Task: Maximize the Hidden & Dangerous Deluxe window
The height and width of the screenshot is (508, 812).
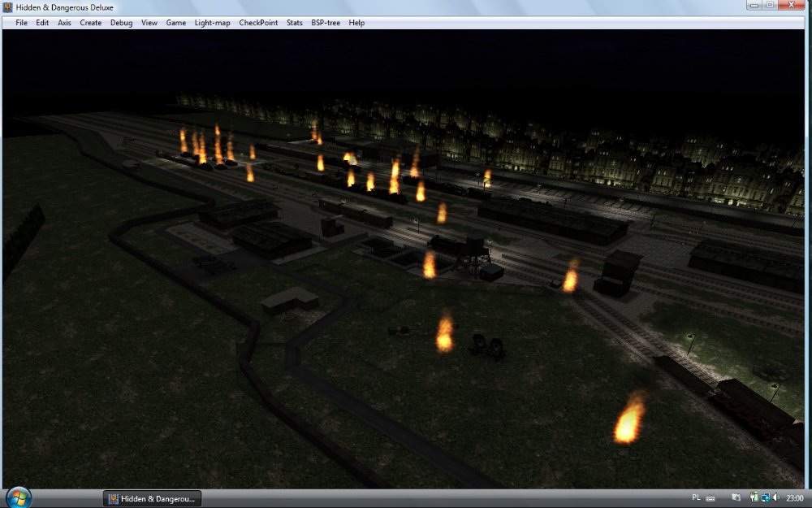Action: click(770, 5)
